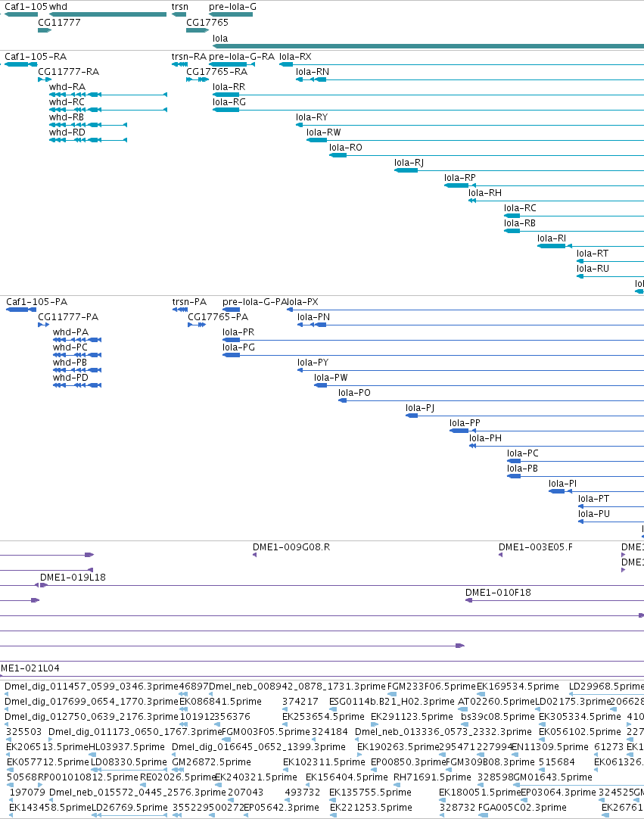Select the lola-RC transcript label
The height and width of the screenshot is (819, 644).
(520, 208)
